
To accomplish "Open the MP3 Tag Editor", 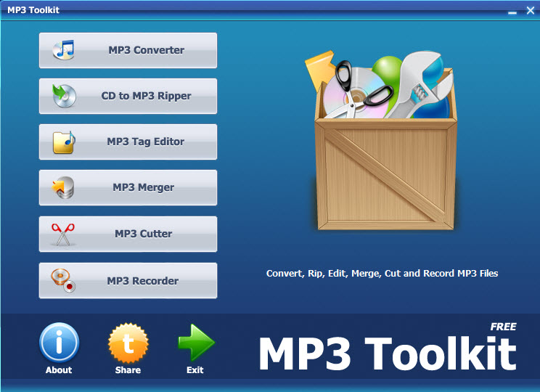I will point(128,142).
